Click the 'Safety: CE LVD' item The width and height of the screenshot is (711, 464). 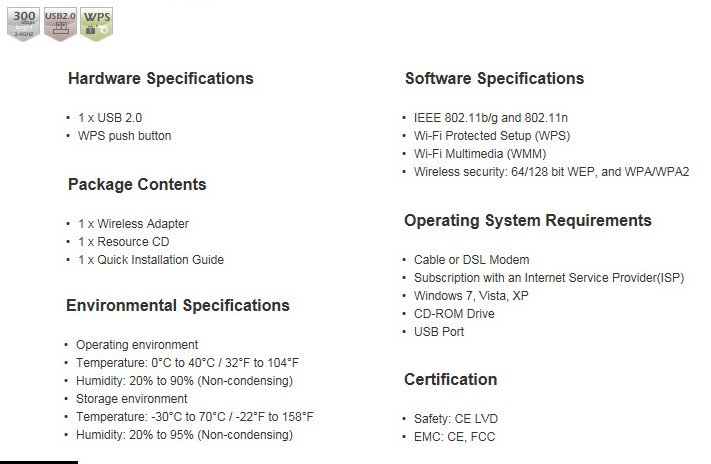pos(456,419)
